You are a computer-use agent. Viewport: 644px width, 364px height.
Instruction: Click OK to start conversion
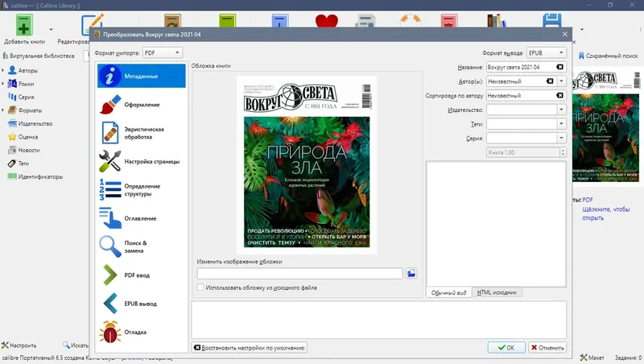tap(506, 348)
